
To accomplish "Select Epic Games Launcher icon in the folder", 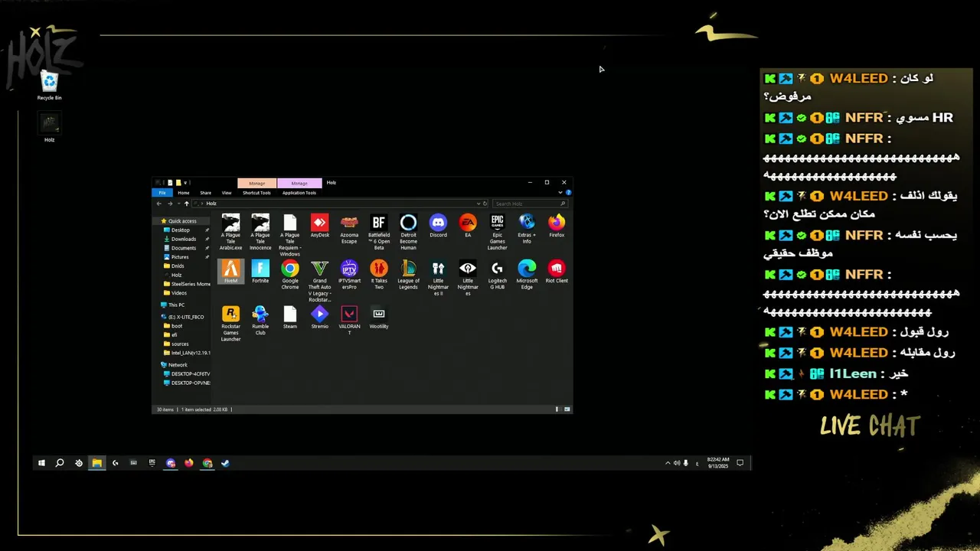I will point(498,232).
